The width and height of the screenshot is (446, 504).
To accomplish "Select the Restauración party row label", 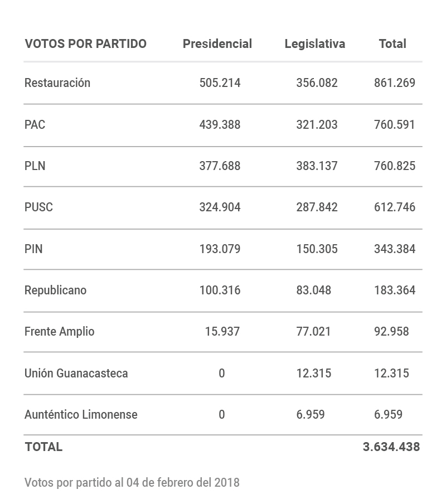I will [x=57, y=83].
